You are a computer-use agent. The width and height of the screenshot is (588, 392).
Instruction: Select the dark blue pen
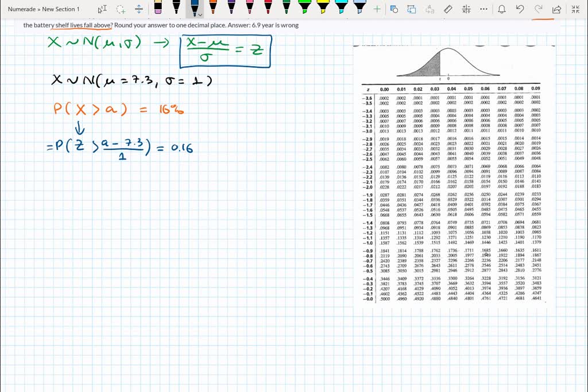click(194, 8)
